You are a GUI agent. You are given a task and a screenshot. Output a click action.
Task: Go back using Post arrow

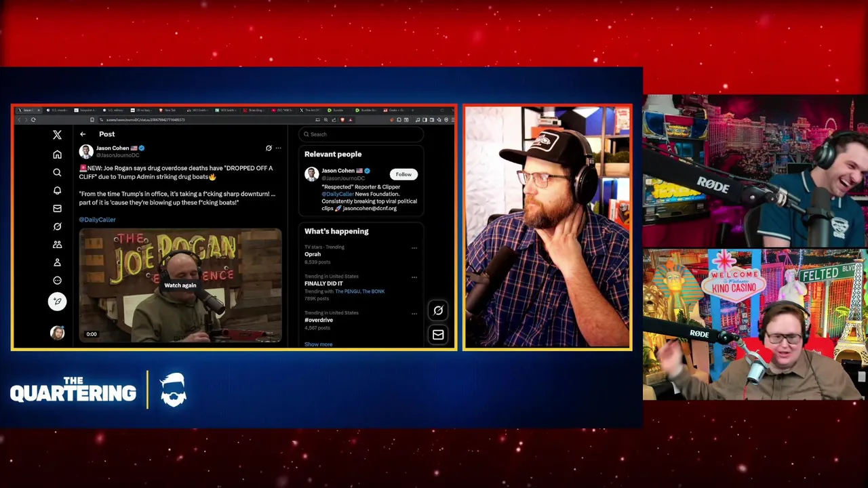[x=83, y=134]
